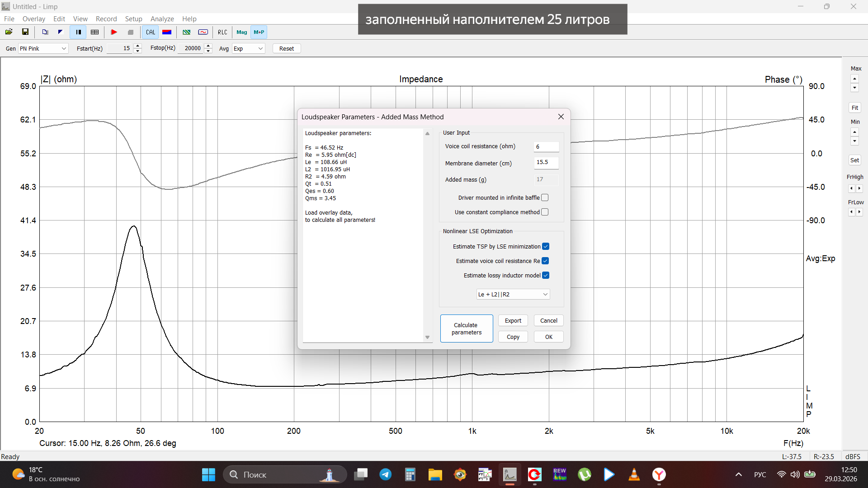Open the Overlay menu
This screenshot has width=868, height=488.
[x=34, y=19]
